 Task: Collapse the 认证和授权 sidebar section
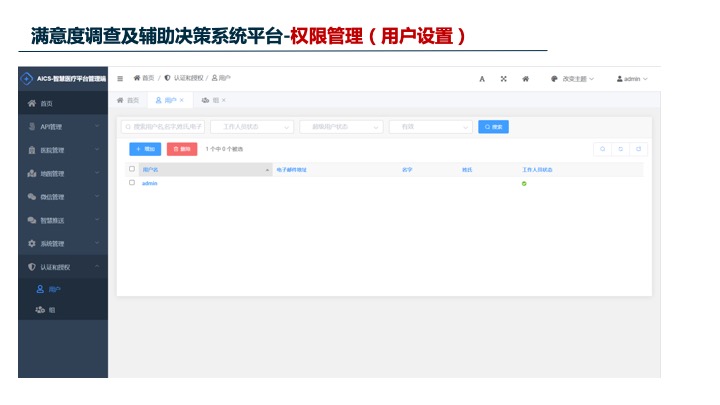point(63,267)
